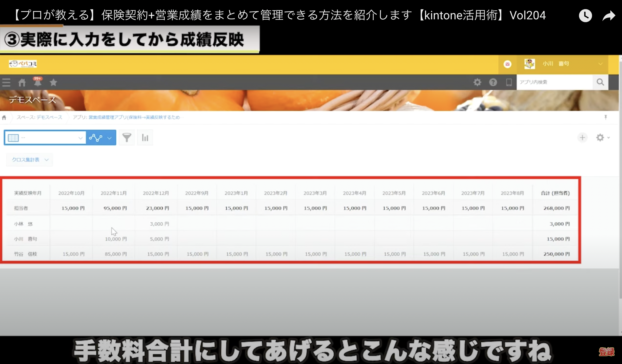Open the hamburger menu icon
Viewport: 622px width, 364px height.
click(x=6, y=83)
